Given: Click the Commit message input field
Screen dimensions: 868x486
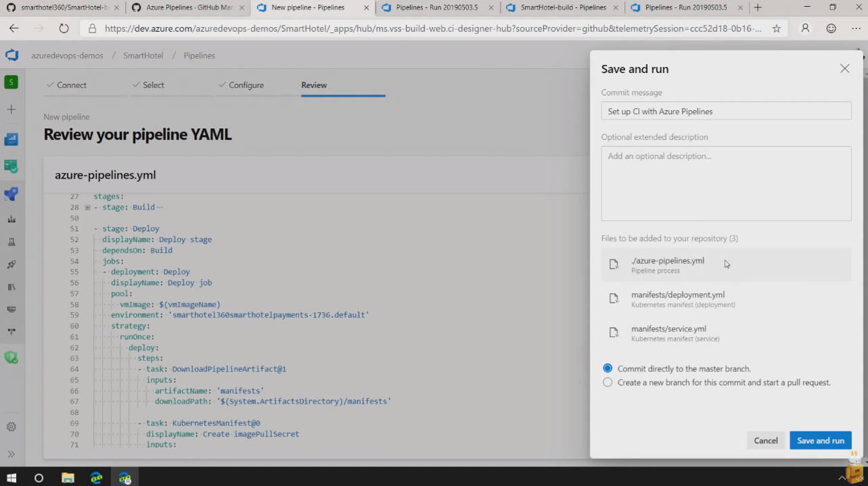Looking at the screenshot, I should click(726, 111).
